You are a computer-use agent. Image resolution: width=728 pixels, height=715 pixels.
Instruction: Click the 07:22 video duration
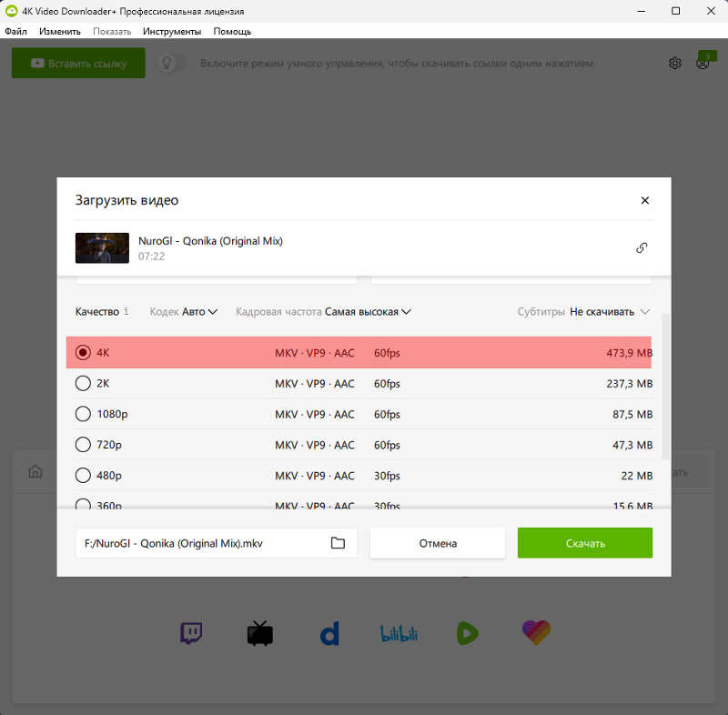[151, 257]
